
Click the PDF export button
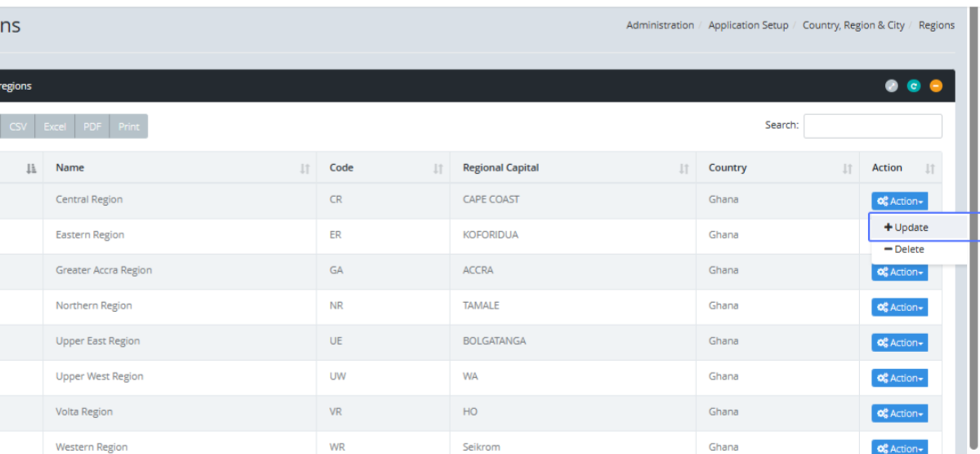(92, 127)
